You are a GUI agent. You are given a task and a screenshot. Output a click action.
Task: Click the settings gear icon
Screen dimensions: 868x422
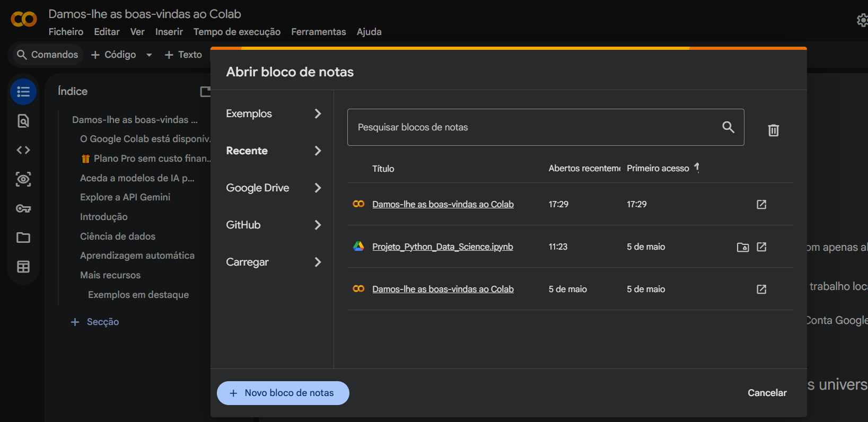tap(862, 20)
